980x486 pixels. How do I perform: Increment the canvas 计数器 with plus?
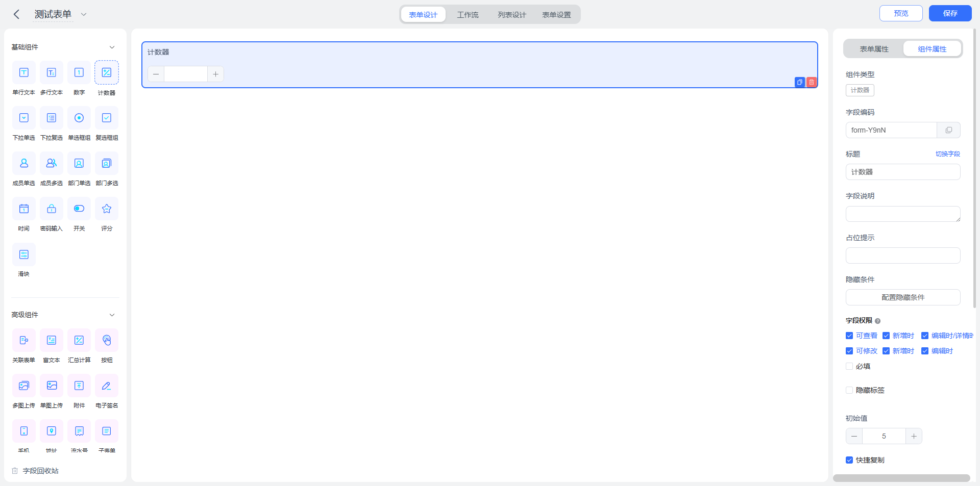click(215, 74)
